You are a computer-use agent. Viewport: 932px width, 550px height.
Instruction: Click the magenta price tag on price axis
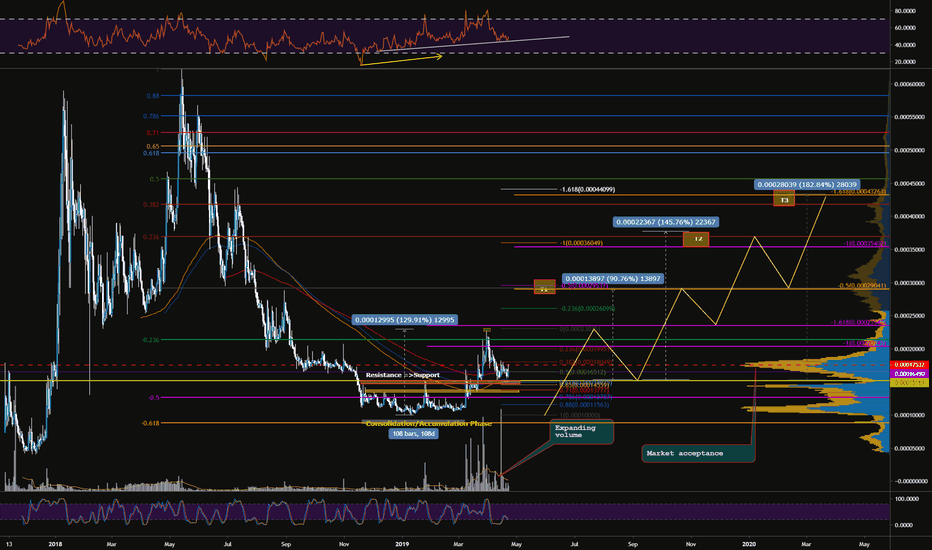tap(909, 373)
